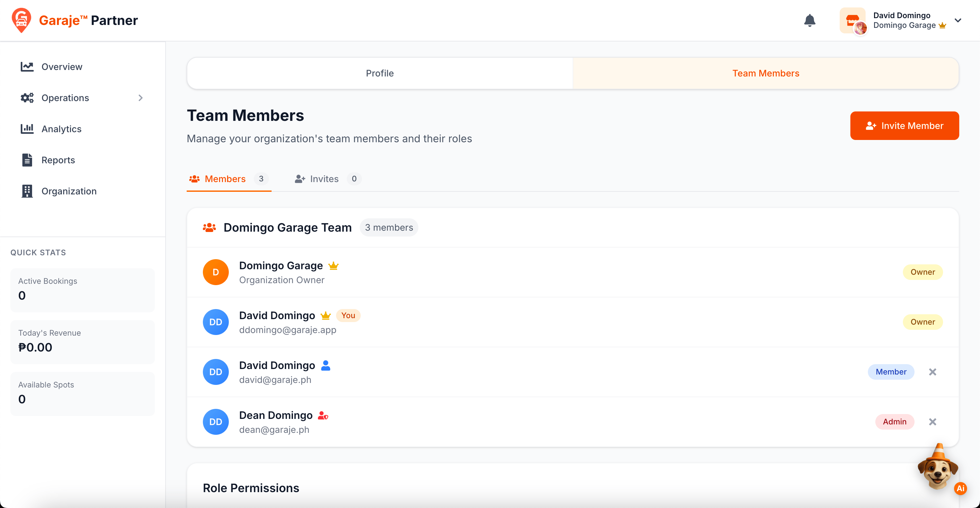Click the Owner badge in Domingo Garage row
The height and width of the screenshot is (508, 980).
click(923, 272)
